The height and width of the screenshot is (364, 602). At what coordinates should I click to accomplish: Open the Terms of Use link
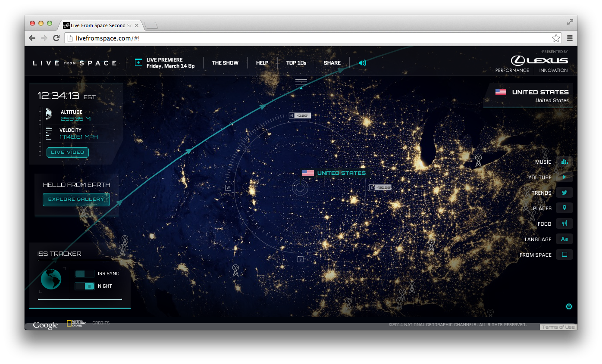558,327
